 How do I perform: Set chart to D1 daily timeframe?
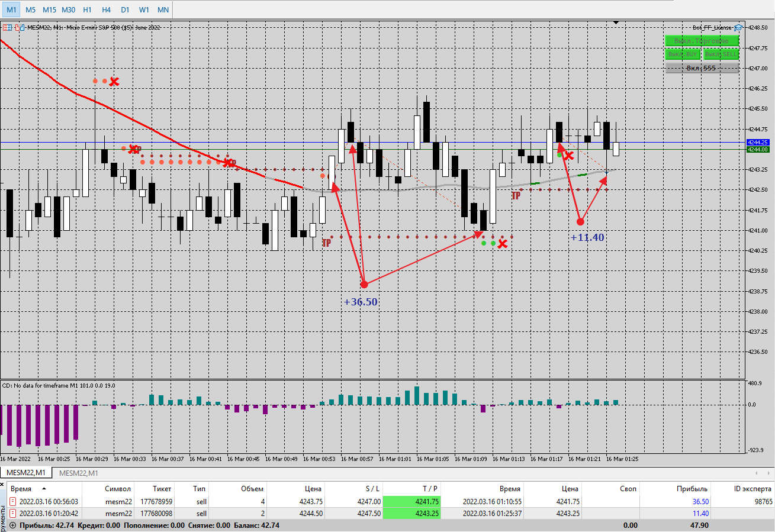(x=125, y=9)
